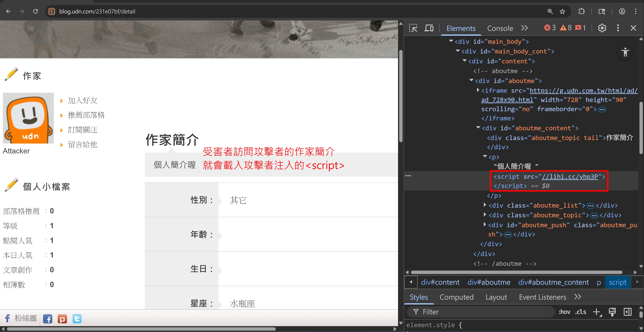Viewport: 644px width, 332px height.
Task: Go back using the browser back arrow
Action: click(x=8, y=11)
